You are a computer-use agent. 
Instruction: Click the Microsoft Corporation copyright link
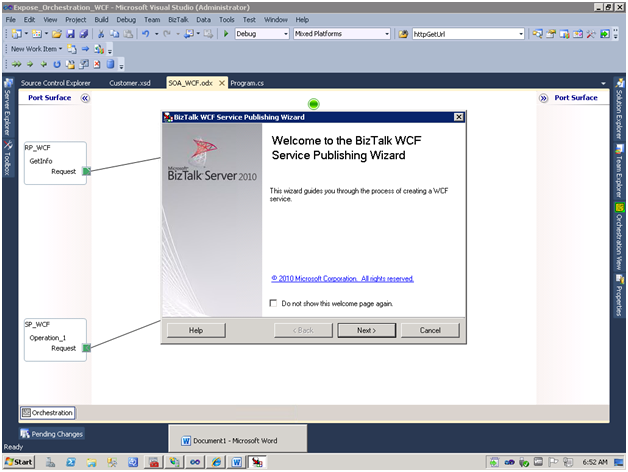pyautogui.click(x=342, y=278)
